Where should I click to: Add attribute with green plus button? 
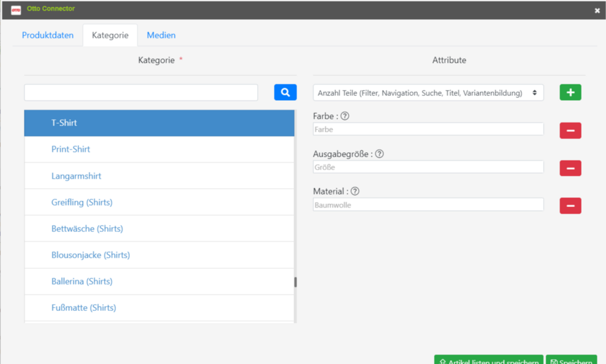coord(570,92)
